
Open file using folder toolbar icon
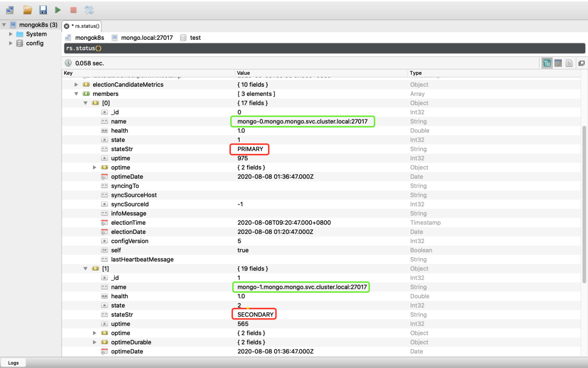pos(27,10)
